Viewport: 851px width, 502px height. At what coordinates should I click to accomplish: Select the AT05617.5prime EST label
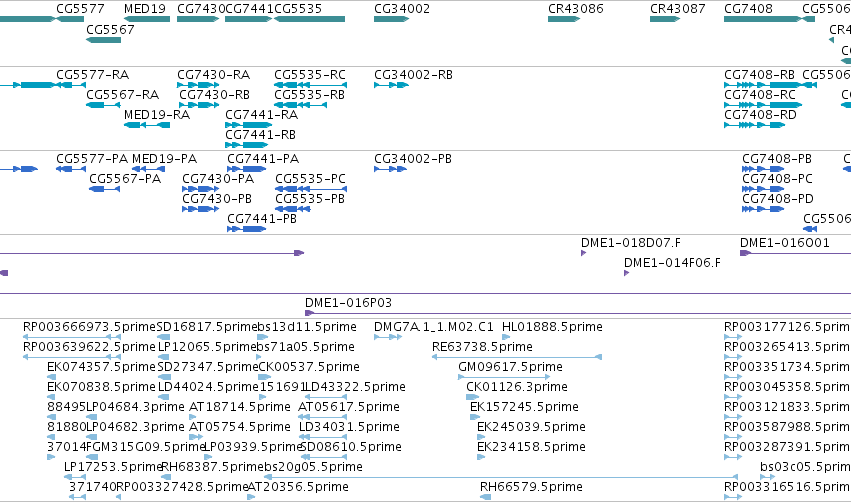tap(349, 407)
